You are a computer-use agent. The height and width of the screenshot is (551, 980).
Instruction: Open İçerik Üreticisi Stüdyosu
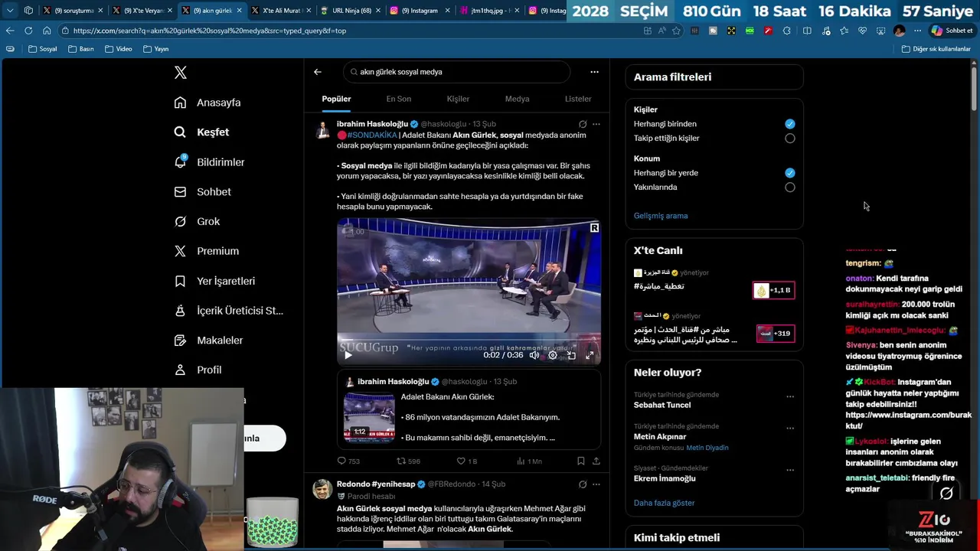[229, 311]
